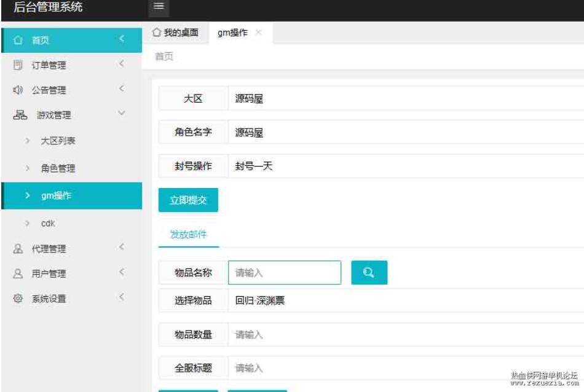Focus the 物品数量 input field
Image resolution: width=584 pixels, height=392 pixels.
[406, 334]
